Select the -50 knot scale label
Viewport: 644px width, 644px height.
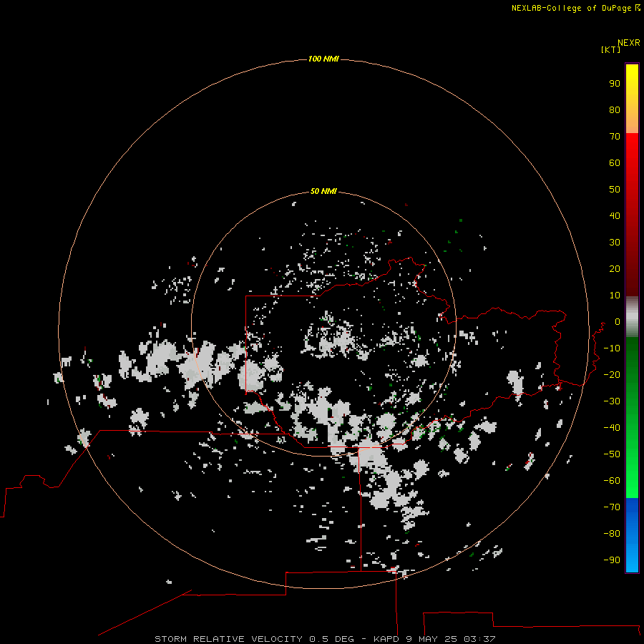pos(612,454)
